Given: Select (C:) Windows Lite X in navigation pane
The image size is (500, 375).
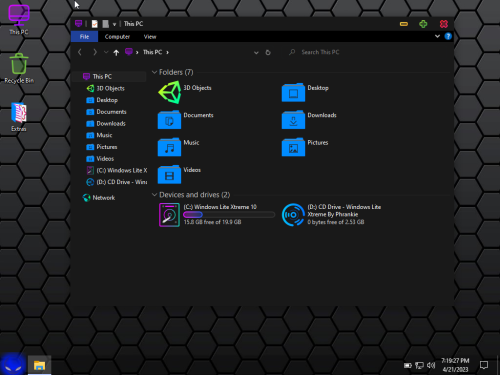Looking at the screenshot, I should pos(117,170).
